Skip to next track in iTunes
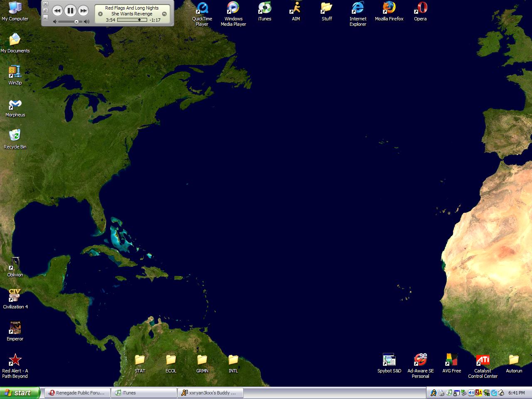This screenshot has height=399, width=532. coord(84,11)
